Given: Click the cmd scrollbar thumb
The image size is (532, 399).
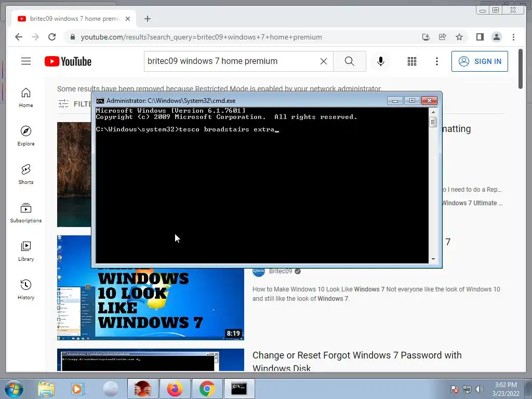Looking at the screenshot, I should pyautogui.click(x=433, y=122).
